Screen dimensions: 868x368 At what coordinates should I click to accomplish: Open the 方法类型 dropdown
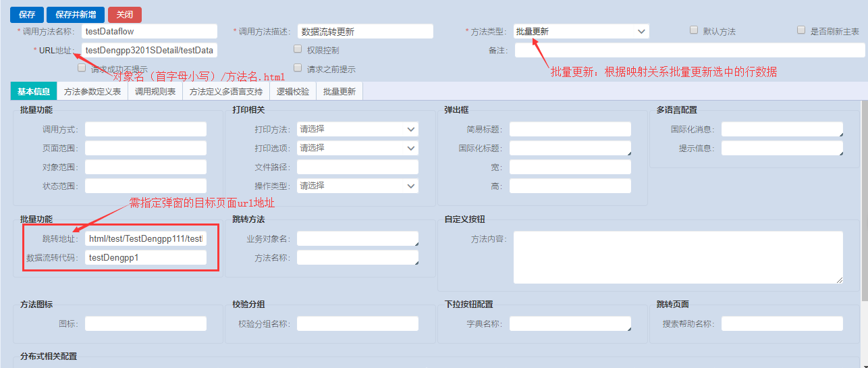pos(580,32)
